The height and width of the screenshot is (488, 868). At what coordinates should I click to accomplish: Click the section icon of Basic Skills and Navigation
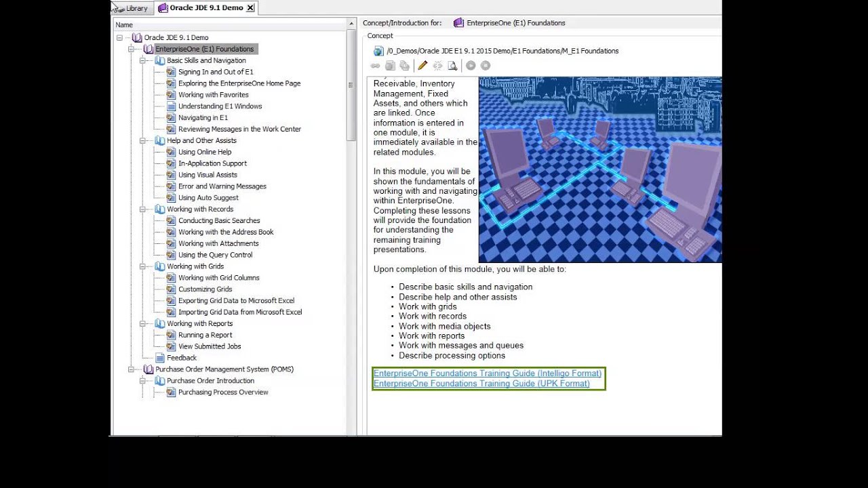[x=160, y=61]
